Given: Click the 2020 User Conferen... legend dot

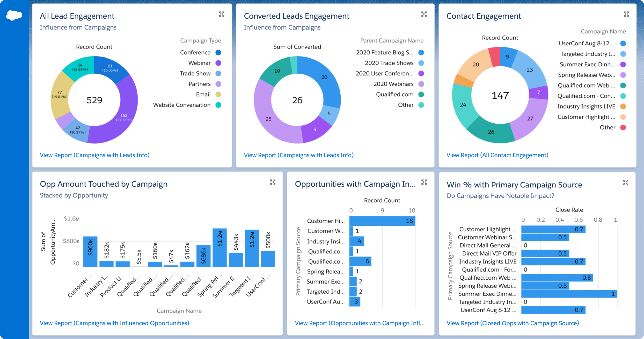Looking at the screenshot, I should (421, 74).
